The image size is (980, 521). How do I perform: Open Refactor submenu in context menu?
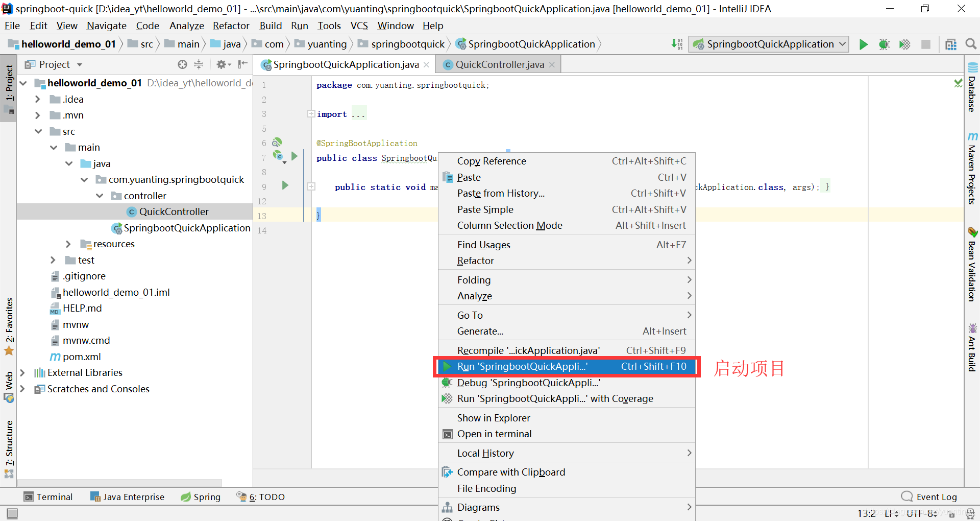coord(567,260)
